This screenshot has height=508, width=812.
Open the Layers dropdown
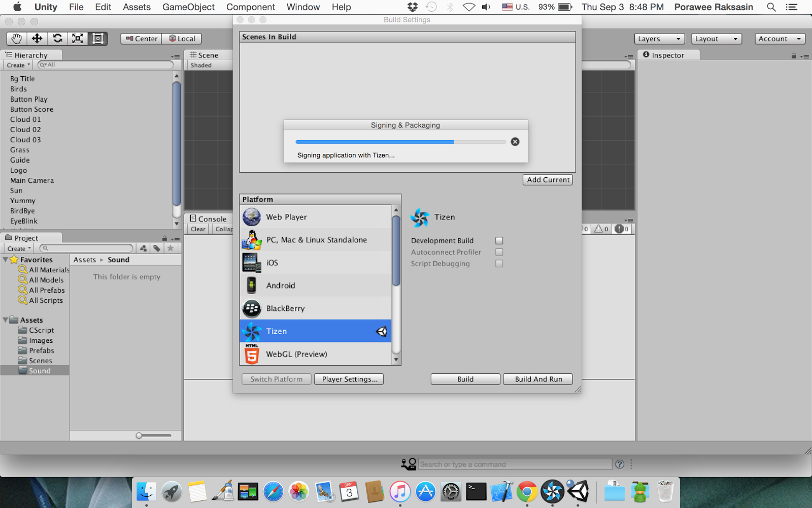[659, 39]
